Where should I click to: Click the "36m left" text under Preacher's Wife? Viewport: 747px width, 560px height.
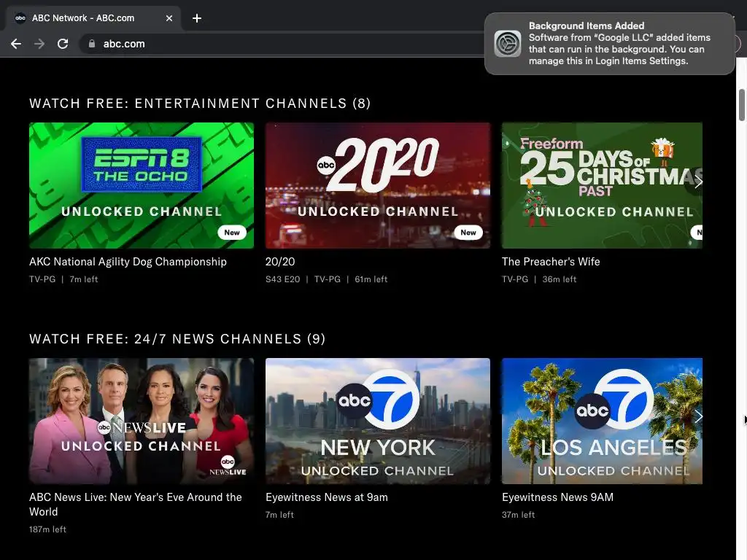pos(560,279)
